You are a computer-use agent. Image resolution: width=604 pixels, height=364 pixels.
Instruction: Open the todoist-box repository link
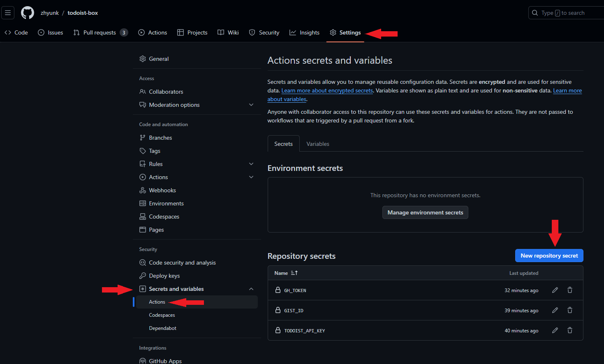(x=83, y=13)
